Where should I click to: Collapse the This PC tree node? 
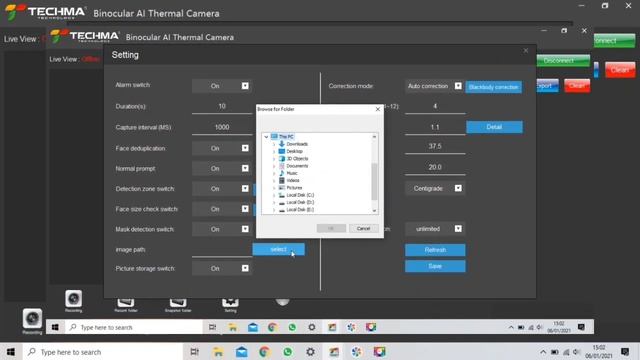266,137
